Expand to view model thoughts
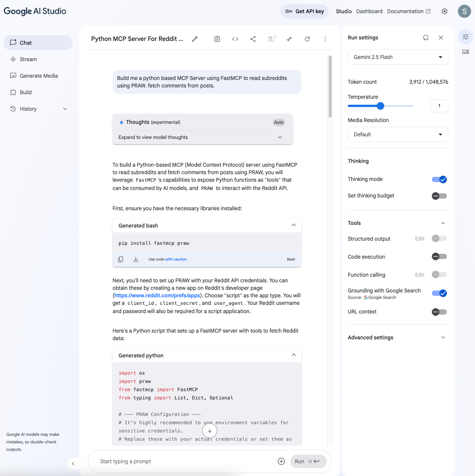Screen dimensions: 475x476 [x=203, y=137]
